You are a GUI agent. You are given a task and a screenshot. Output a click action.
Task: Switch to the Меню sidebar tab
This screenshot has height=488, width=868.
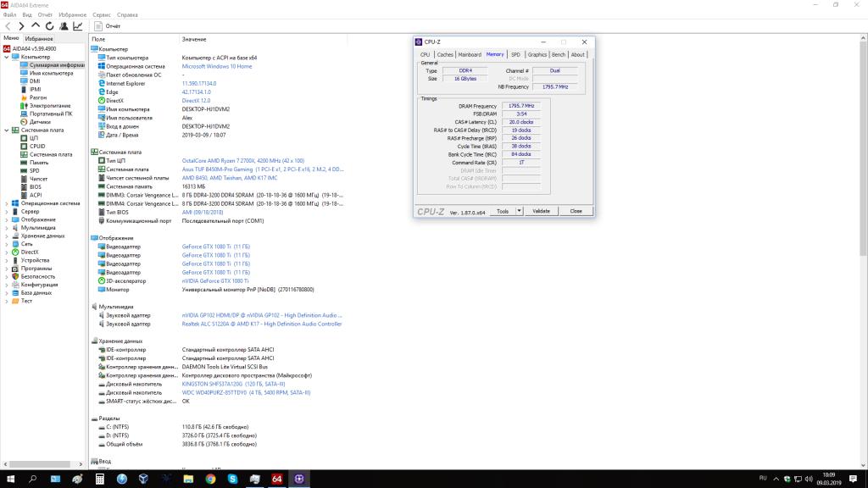(x=11, y=38)
